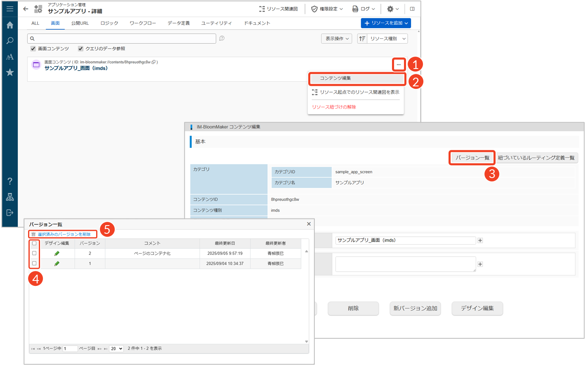Screen dimensions: 588x366
Task: Click the 選択済みのバージョンを削除 link
Action: [x=64, y=234]
